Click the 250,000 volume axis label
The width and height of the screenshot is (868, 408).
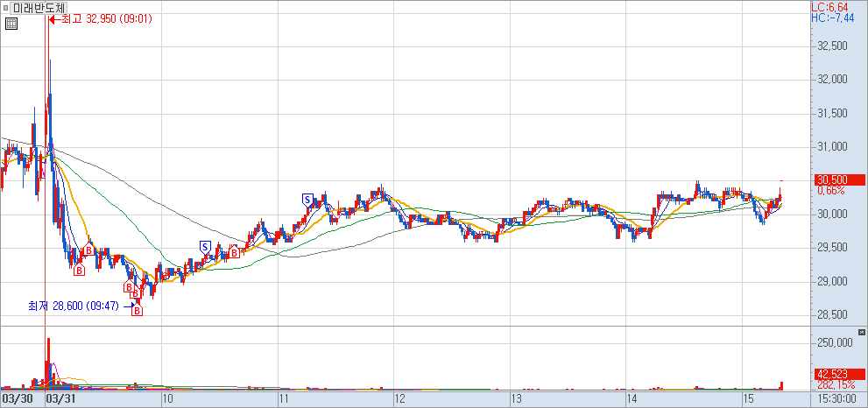click(x=834, y=342)
